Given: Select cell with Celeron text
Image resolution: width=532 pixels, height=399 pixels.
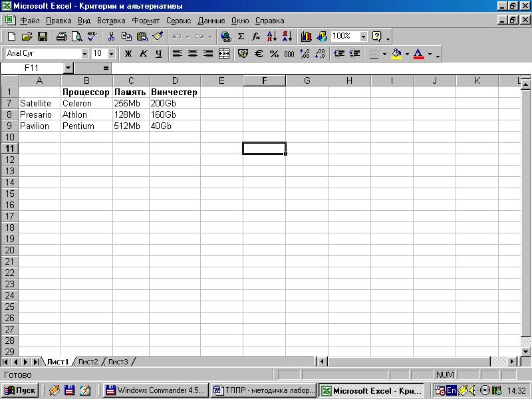Looking at the screenshot, I should (x=87, y=103).
